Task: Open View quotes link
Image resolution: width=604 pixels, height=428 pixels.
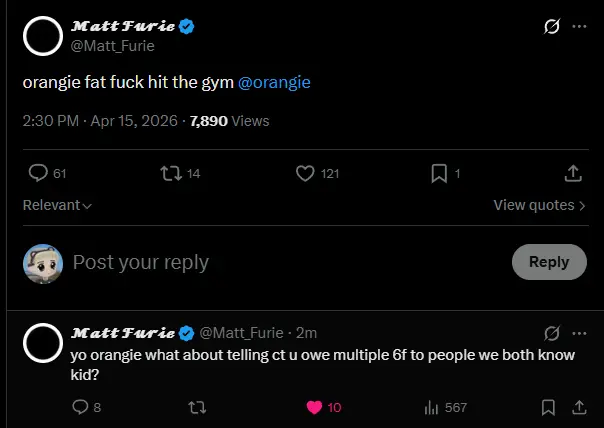Action: (x=540, y=205)
